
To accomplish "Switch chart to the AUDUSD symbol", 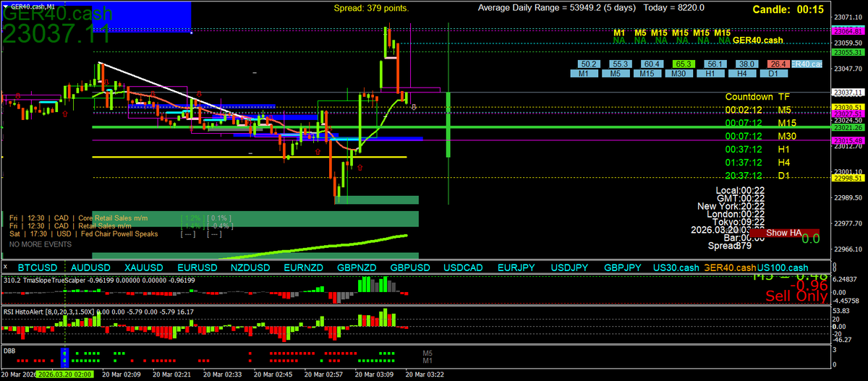I will tap(90, 267).
